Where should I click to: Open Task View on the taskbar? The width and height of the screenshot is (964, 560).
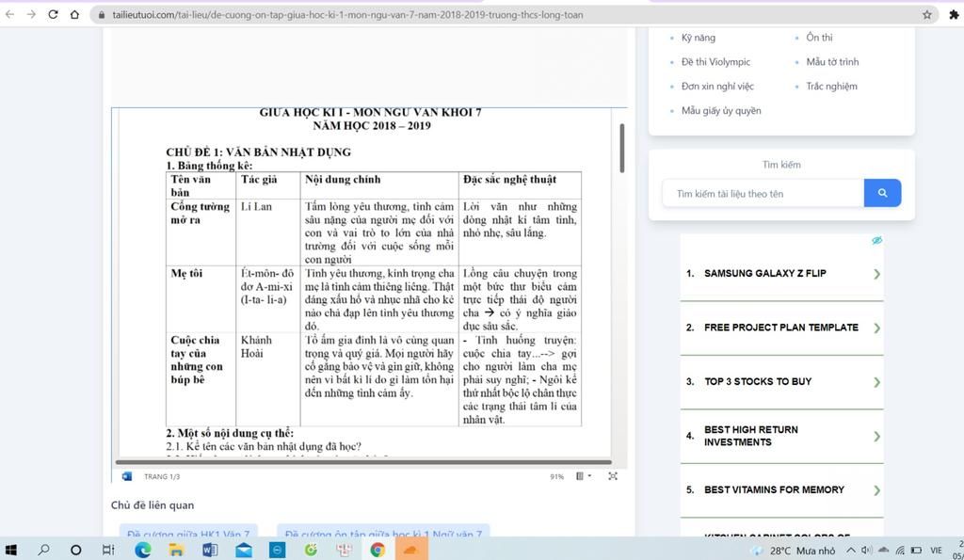coord(108,551)
